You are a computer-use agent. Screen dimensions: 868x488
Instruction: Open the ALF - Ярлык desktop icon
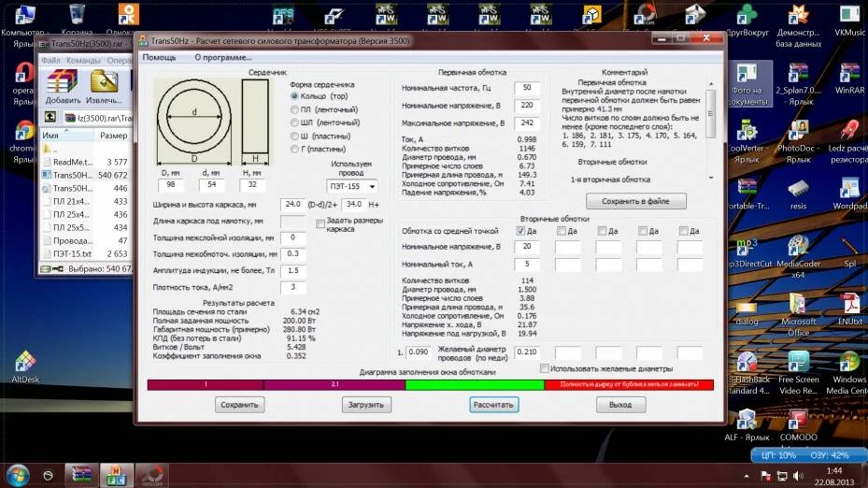tap(747, 426)
